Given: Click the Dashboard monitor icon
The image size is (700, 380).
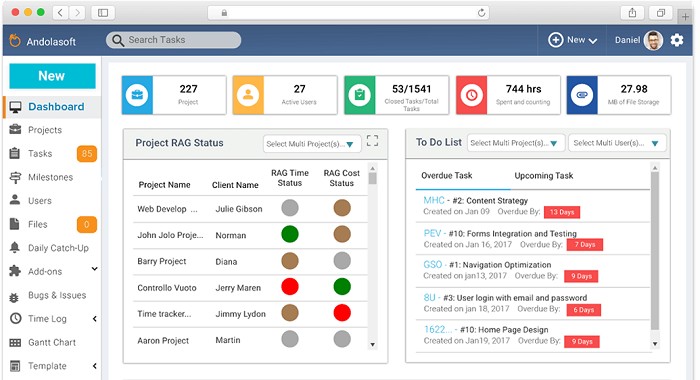Looking at the screenshot, I should click(x=15, y=107).
